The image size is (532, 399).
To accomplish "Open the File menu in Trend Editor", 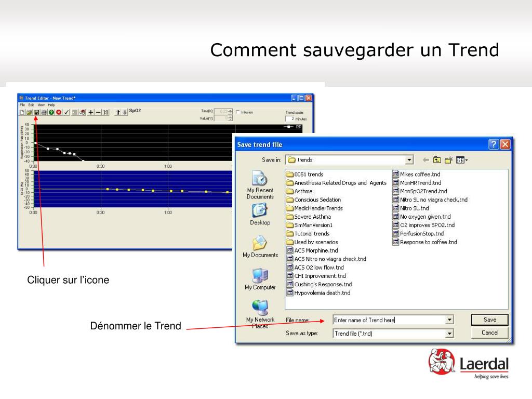I will (x=22, y=105).
